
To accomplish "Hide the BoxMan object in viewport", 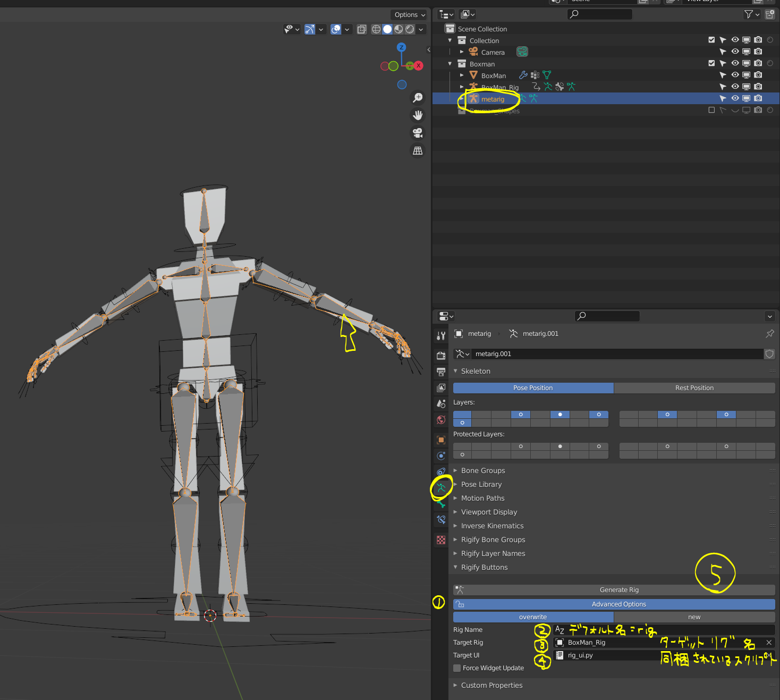I will click(735, 75).
